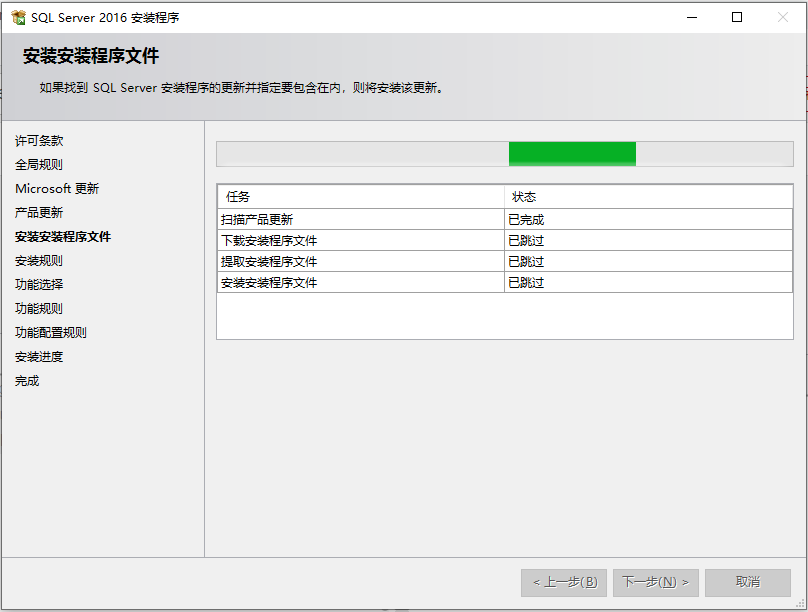The image size is (808, 612).
Task: Select the 扫描产品更新 task row
Action: pyautogui.click(x=360, y=219)
